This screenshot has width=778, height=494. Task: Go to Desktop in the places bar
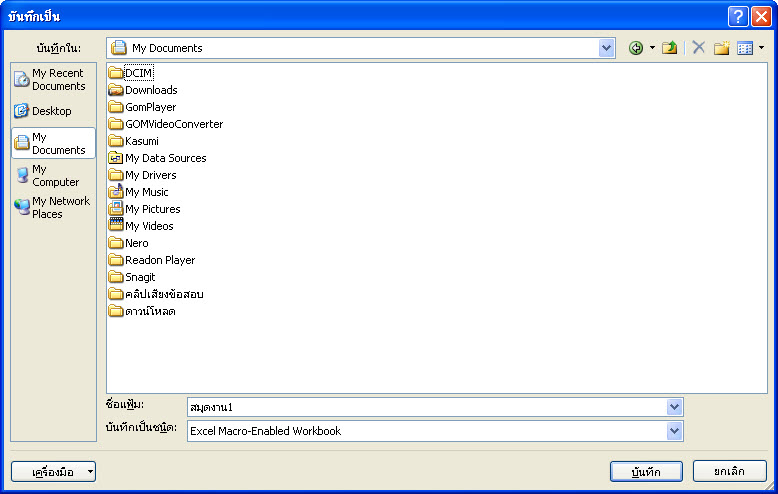coord(53,111)
